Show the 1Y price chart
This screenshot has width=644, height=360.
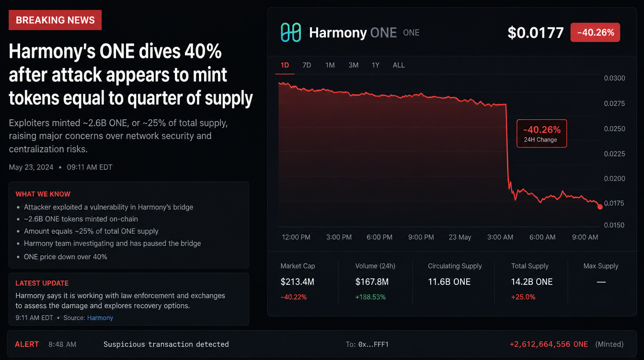pyautogui.click(x=376, y=65)
